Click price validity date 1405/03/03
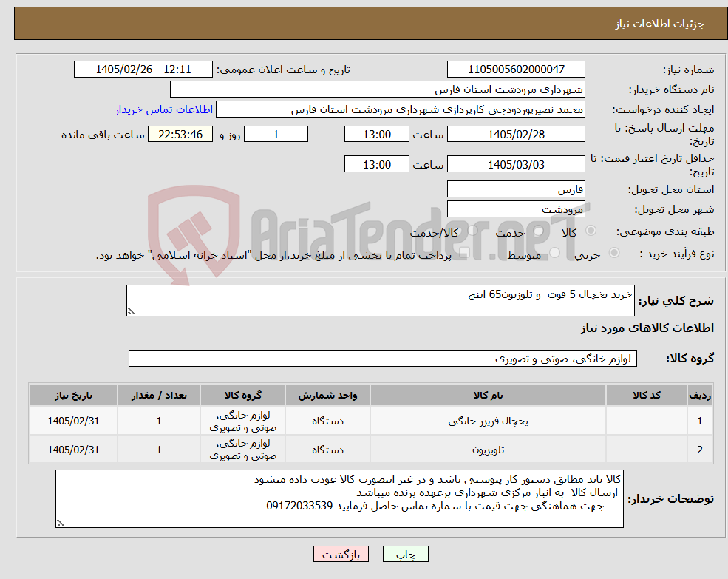 516,164
